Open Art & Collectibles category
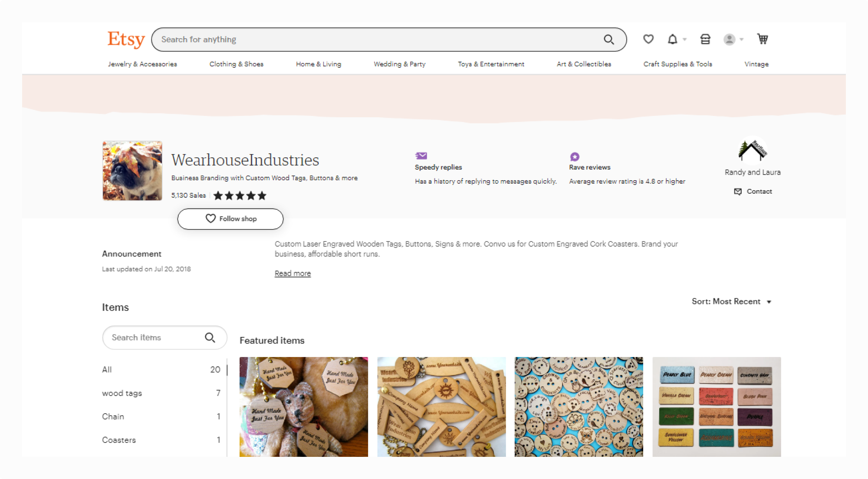 pos(584,64)
